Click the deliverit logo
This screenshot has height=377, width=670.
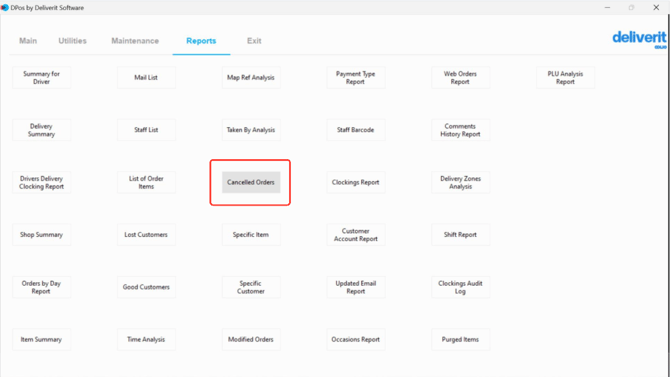(x=639, y=39)
